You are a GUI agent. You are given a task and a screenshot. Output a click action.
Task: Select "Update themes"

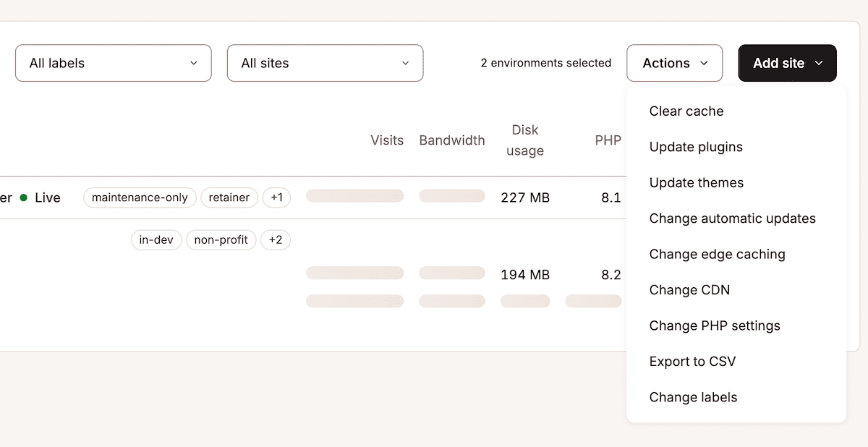click(696, 182)
